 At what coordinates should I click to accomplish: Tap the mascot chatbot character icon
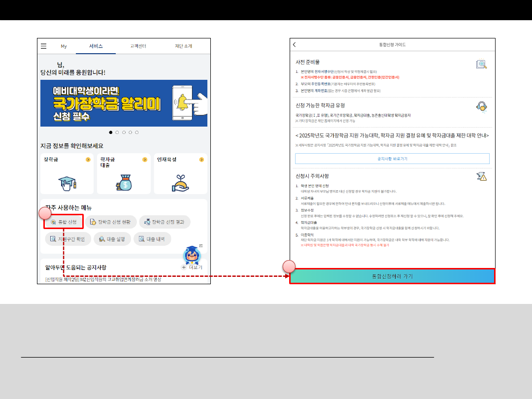point(192,255)
